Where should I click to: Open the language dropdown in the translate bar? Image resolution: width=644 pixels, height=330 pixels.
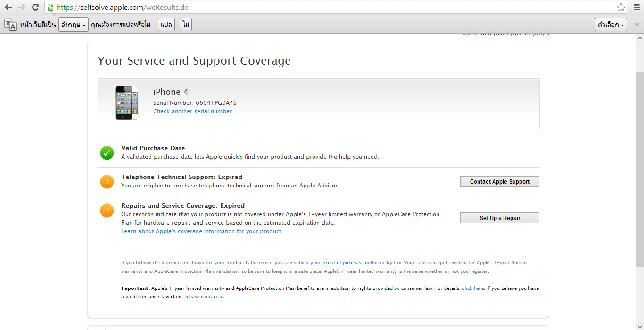coord(74,25)
